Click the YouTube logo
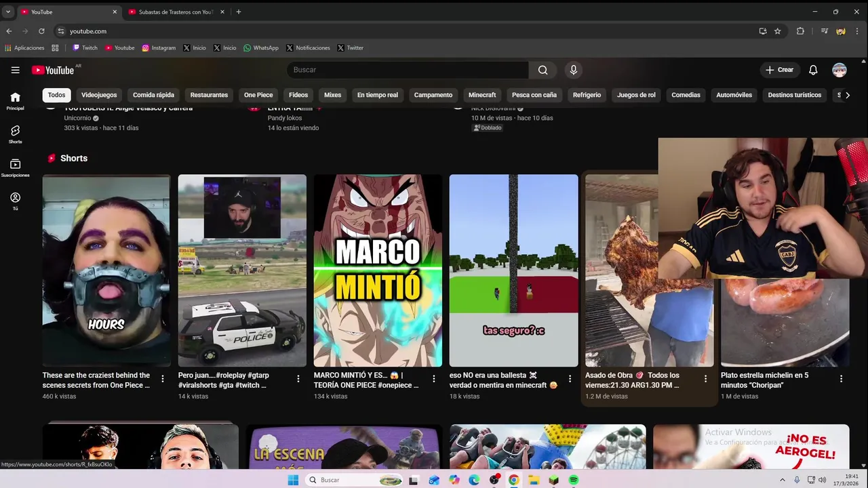 (53, 70)
